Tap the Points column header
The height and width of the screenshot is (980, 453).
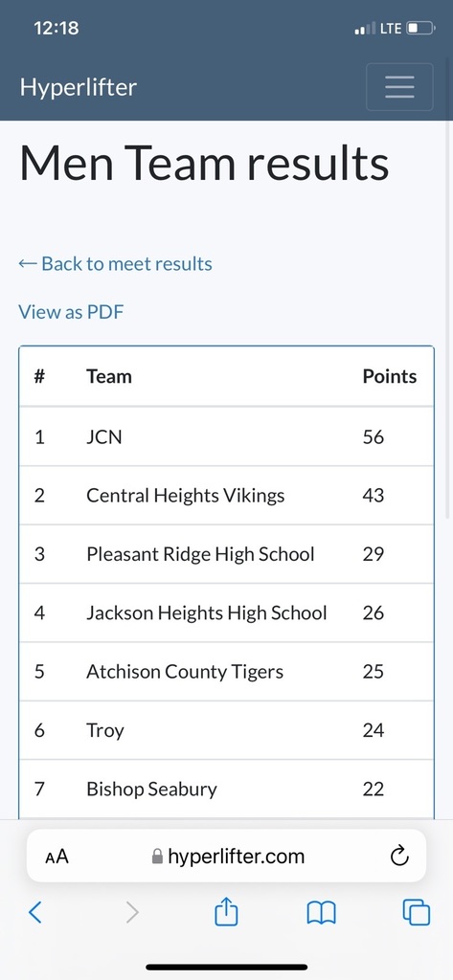[x=389, y=376]
